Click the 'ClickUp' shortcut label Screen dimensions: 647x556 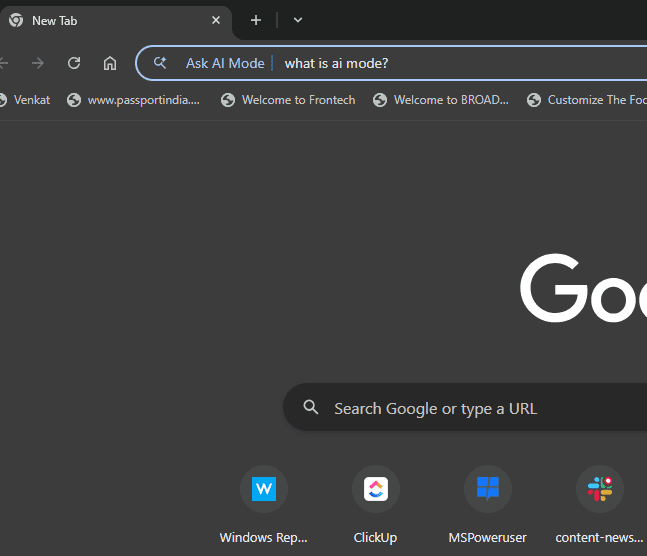coord(375,537)
